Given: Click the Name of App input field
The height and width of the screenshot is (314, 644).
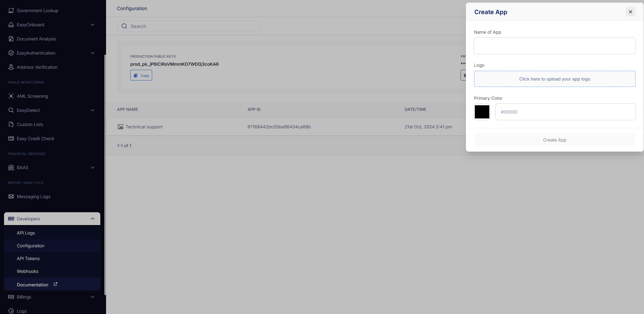Looking at the screenshot, I should 554,46.
